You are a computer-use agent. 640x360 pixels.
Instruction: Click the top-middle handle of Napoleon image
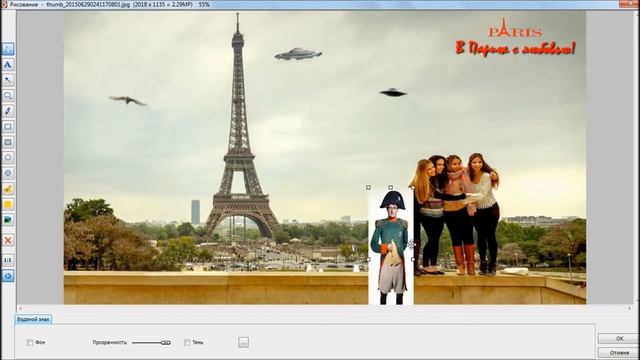pos(391,187)
